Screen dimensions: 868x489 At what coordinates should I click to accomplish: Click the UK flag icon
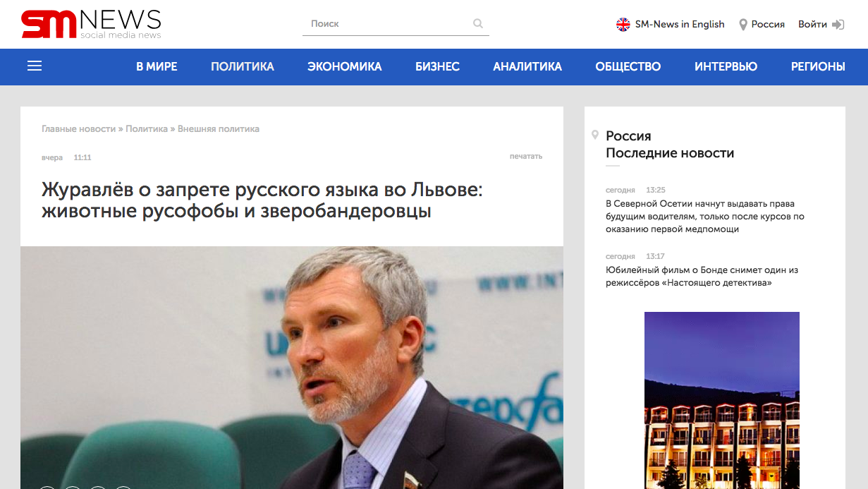coord(623,24)
